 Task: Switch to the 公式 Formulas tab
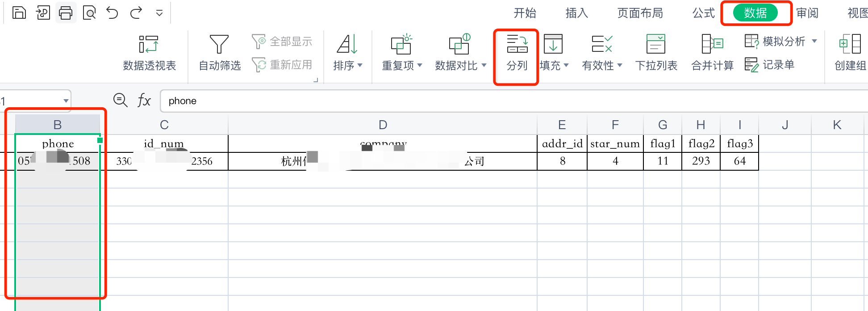(703, 13)
